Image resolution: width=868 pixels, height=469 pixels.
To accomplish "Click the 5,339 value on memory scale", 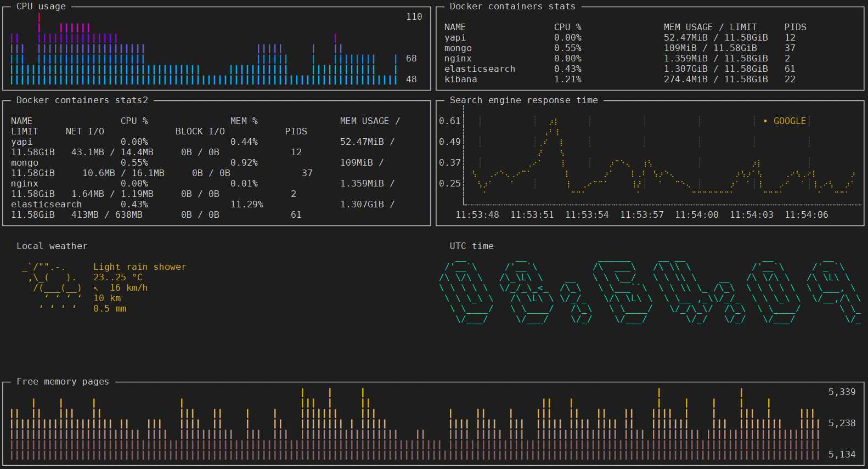I will pyautogui.click(x=842, y=392).
